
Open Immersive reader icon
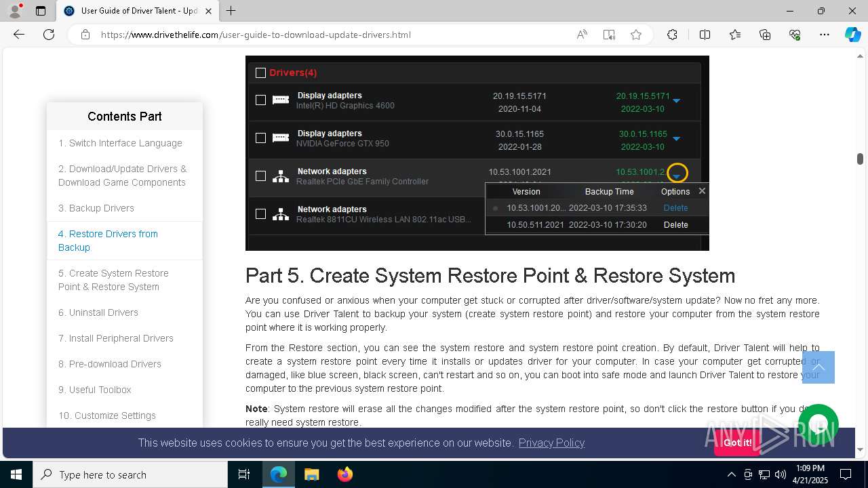609,35
